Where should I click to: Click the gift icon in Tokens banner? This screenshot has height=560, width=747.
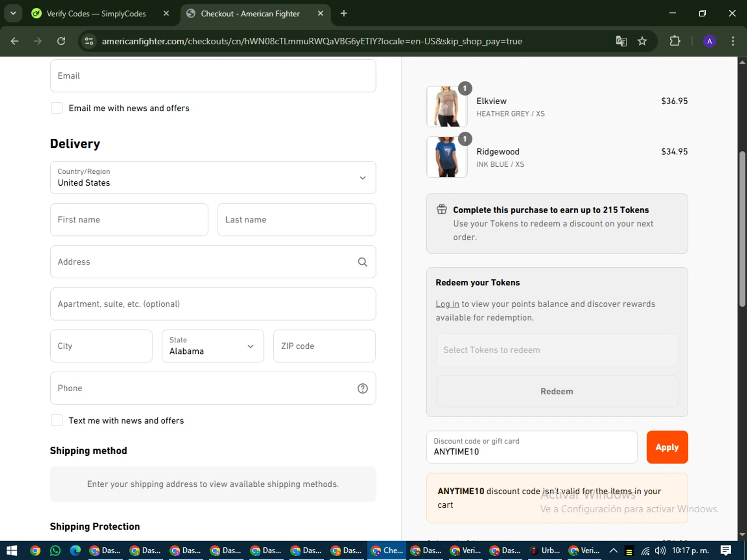[x=442, y=209]
